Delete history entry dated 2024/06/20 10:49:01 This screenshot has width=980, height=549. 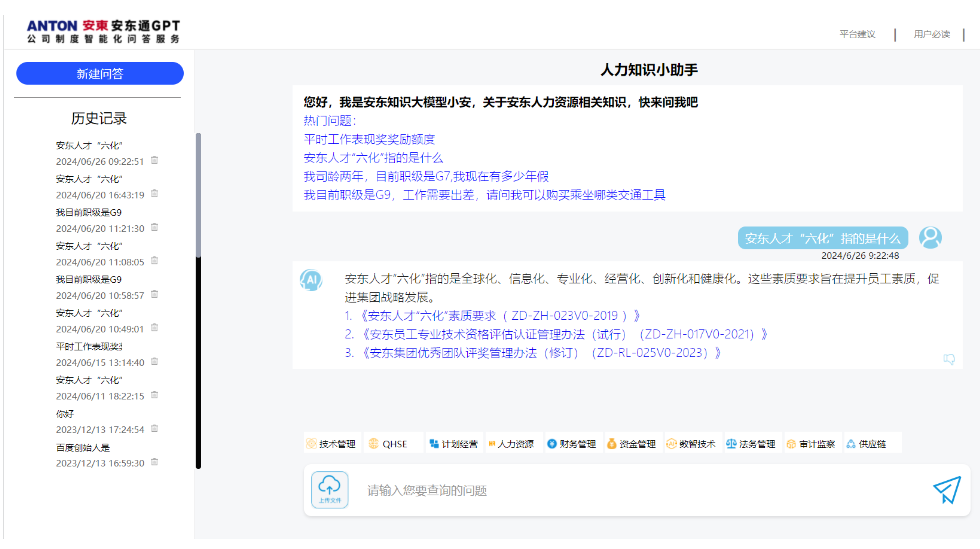154,328
